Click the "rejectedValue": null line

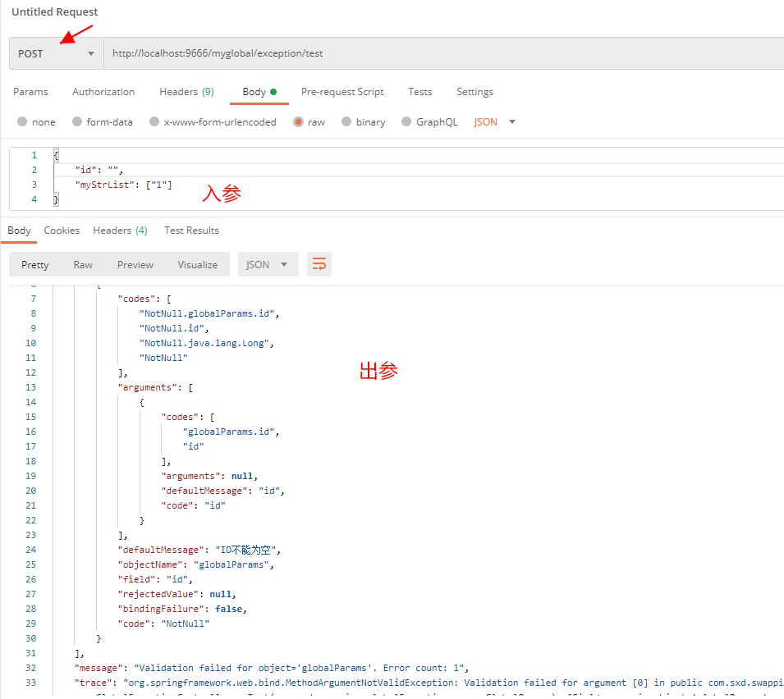[x=177, y=594]
